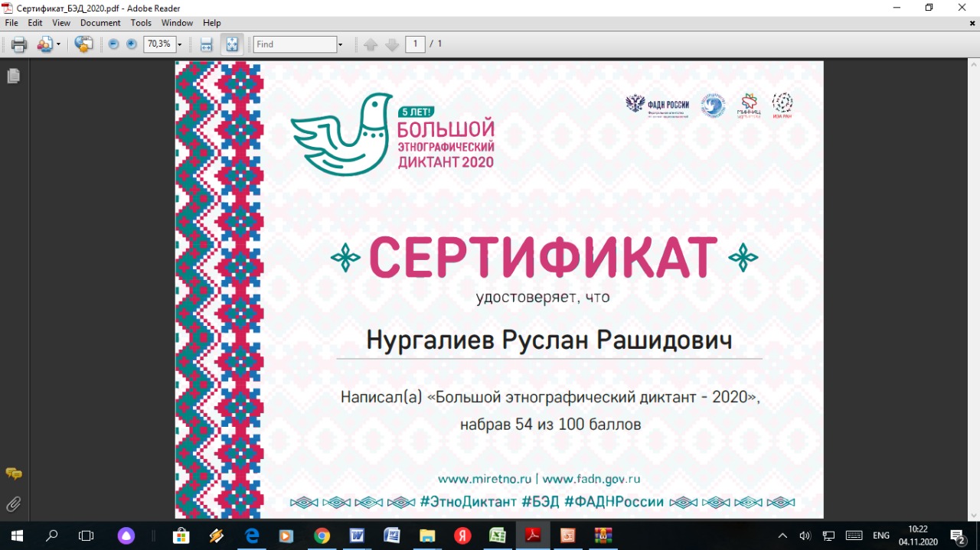This screenshot has height=550, width=980.
Task: Expand the 70,3% zoom level dropdown
Action: pos(180,44)
